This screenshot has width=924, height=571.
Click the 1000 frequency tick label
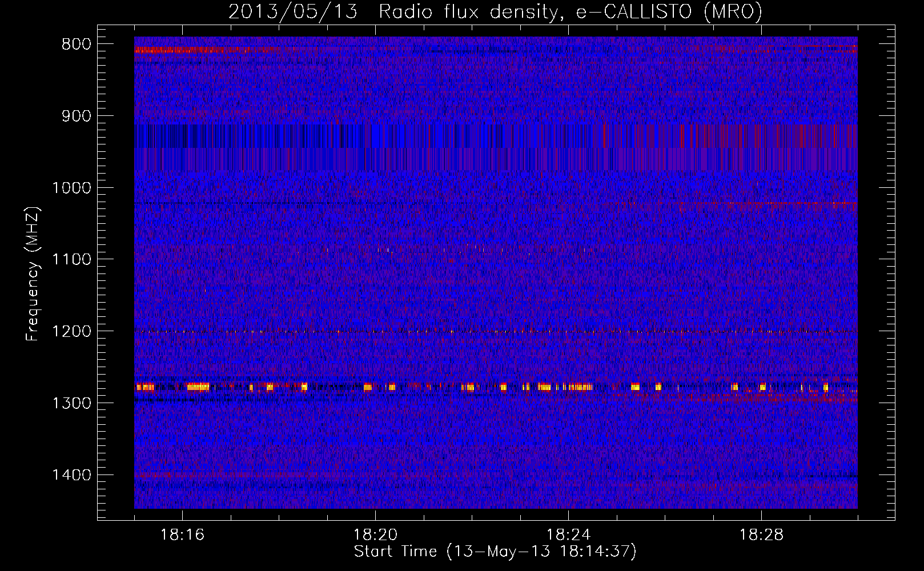72,188
